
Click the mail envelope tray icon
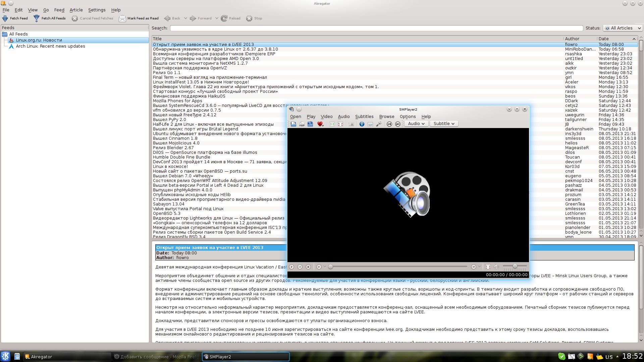point(572,356)
